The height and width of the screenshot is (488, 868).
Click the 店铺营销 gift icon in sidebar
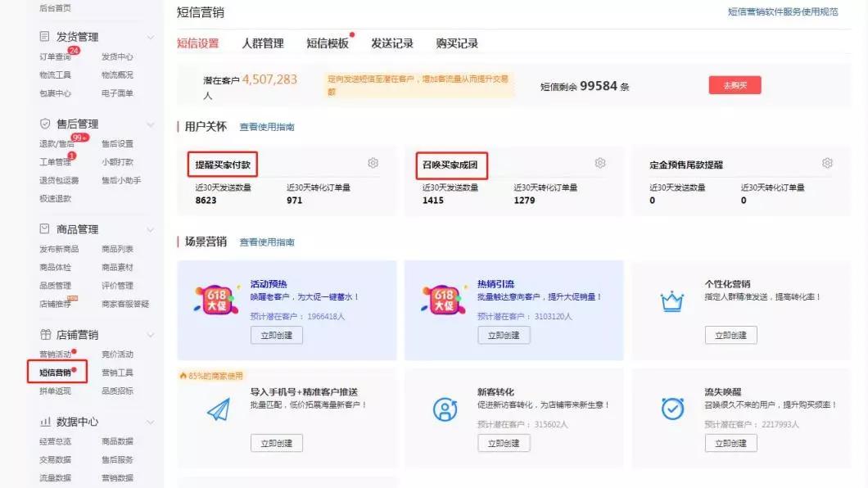[45, 334]
